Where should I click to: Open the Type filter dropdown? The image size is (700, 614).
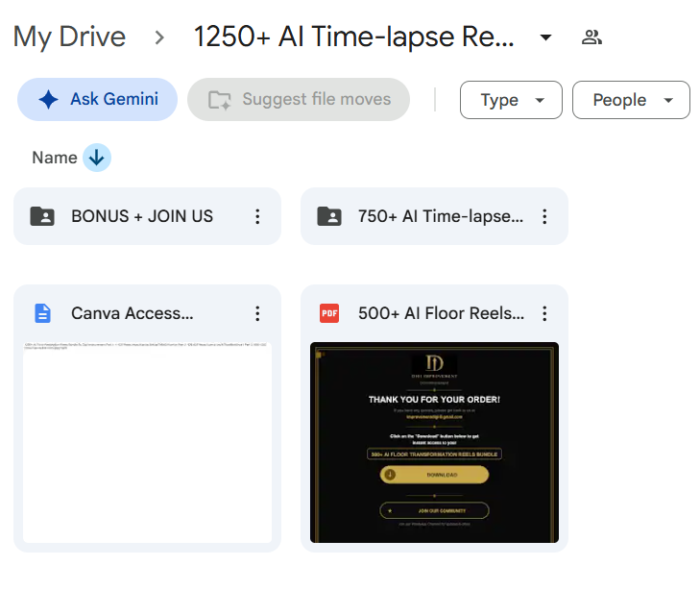pyautogui.click(x=511, y=100)
